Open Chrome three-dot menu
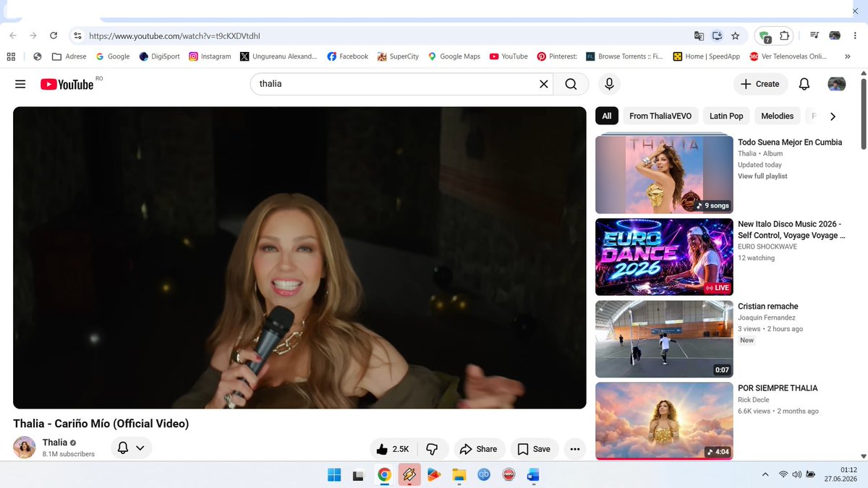This screenshot has width=868, height=488. click(x=855, y=35)
